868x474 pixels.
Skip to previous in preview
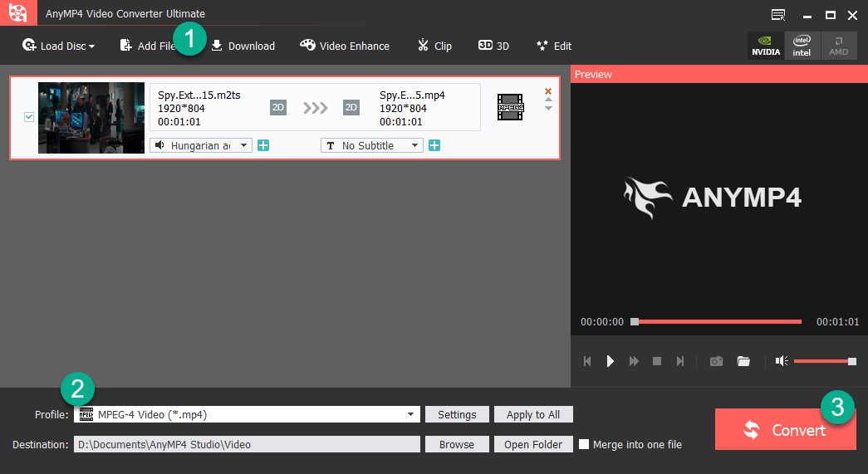(x=587, y=361)
